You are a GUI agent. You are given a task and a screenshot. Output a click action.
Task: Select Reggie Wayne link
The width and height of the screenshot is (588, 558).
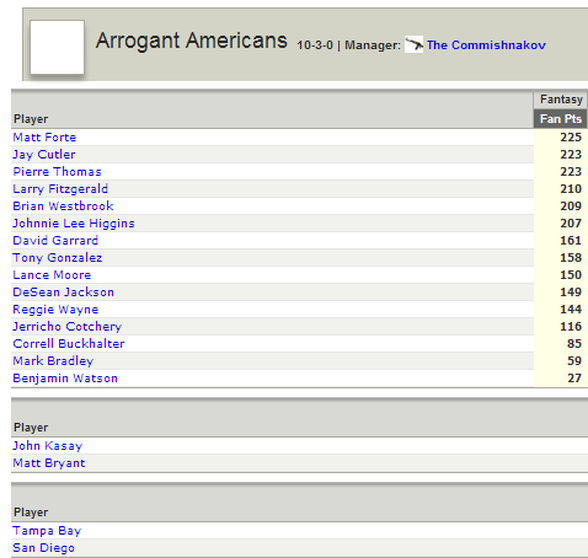pos(56,309)
